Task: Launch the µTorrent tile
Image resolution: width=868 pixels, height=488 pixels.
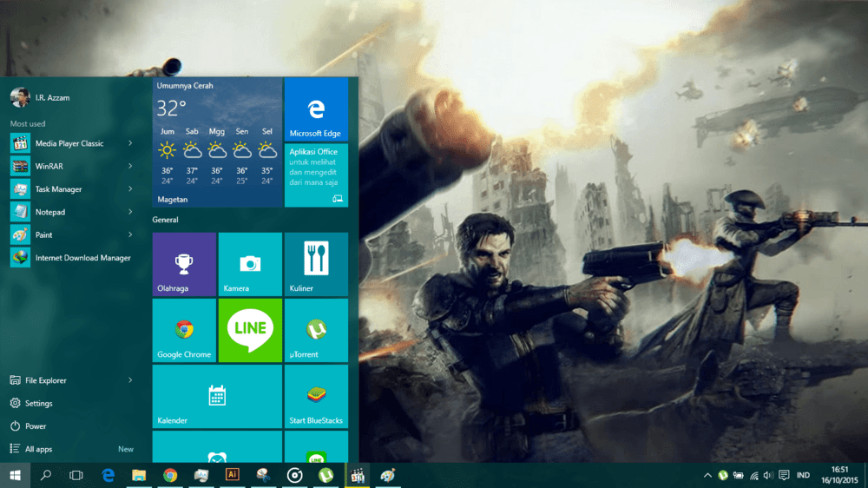Action: click(x=316, y=331)
